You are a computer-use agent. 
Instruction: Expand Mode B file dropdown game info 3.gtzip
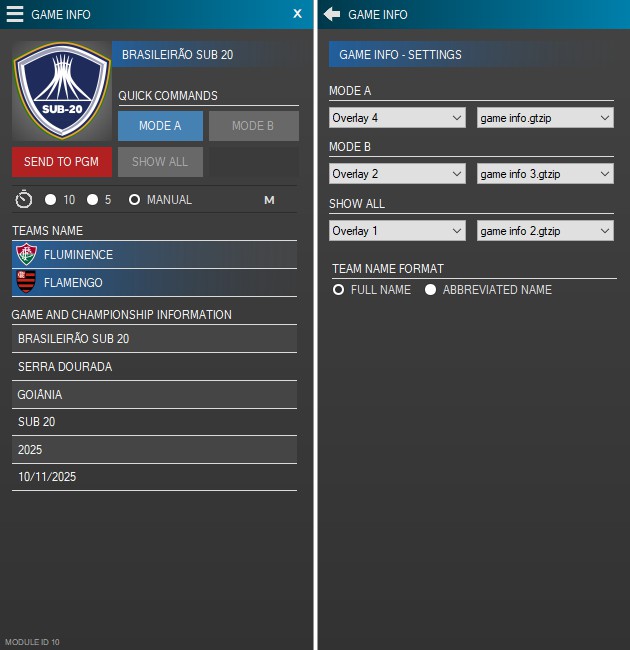click(545, 174)
